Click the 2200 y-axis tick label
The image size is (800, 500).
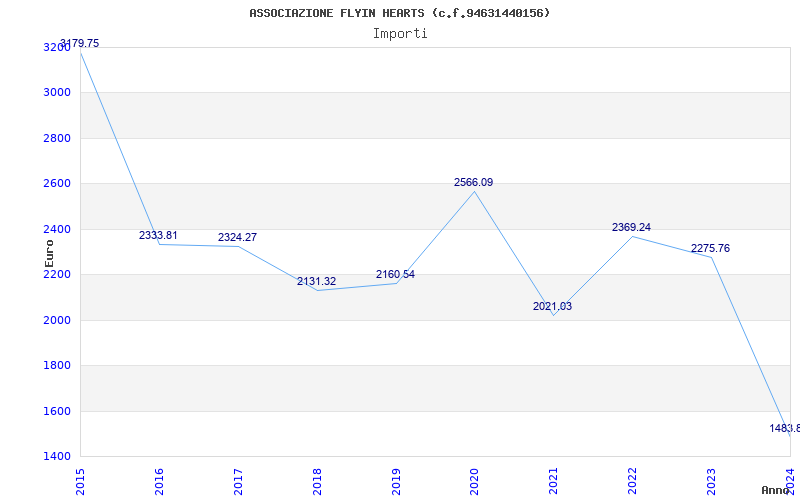click(57, 274)
